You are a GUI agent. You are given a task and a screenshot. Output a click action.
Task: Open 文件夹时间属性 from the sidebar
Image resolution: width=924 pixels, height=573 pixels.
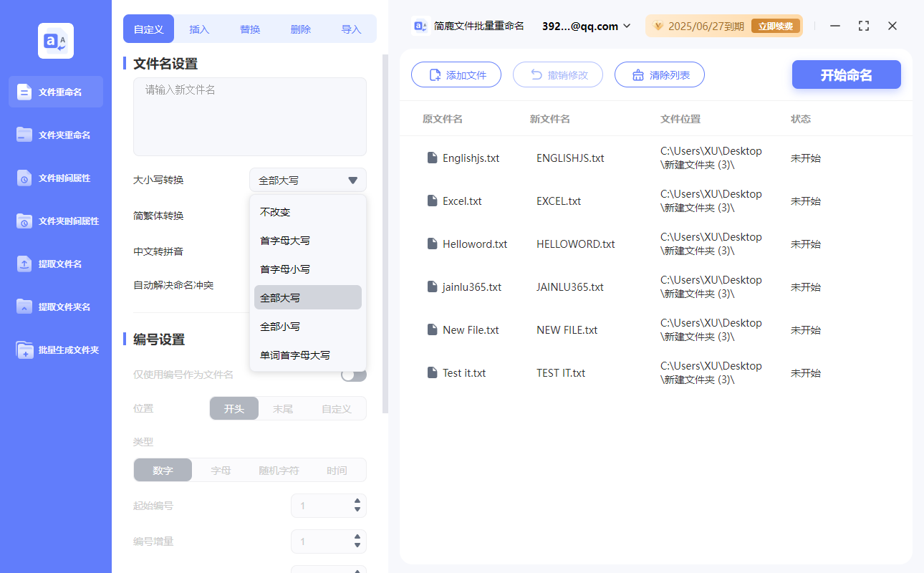point(55,221)
